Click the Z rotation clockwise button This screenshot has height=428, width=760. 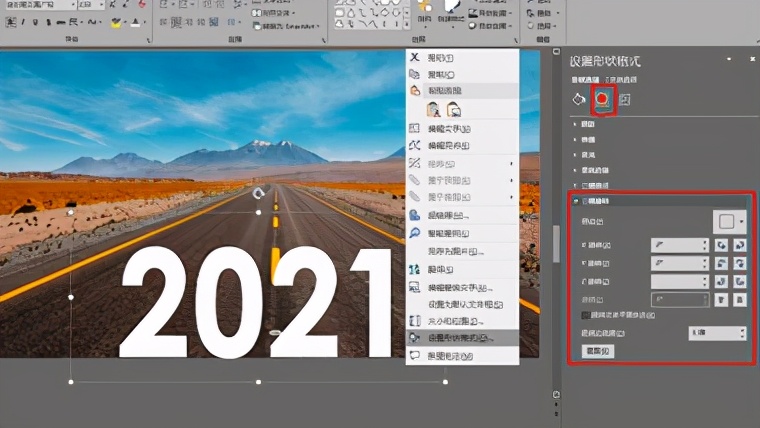coord(721,281)
